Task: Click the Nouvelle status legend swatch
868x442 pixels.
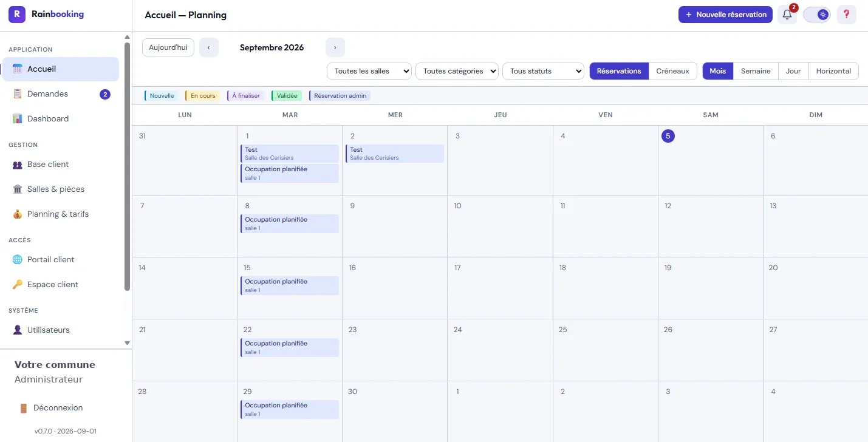Action: [162, 96]
